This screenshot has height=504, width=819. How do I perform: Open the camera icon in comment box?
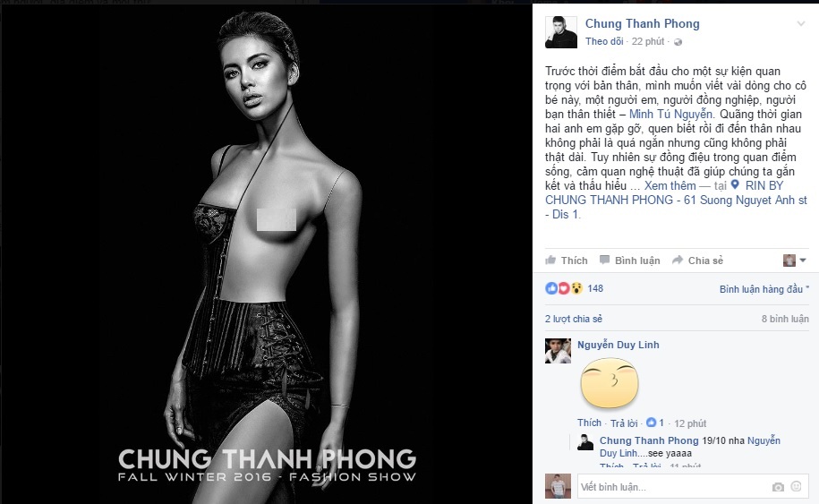pyautogui.click(x=778, y=487)
